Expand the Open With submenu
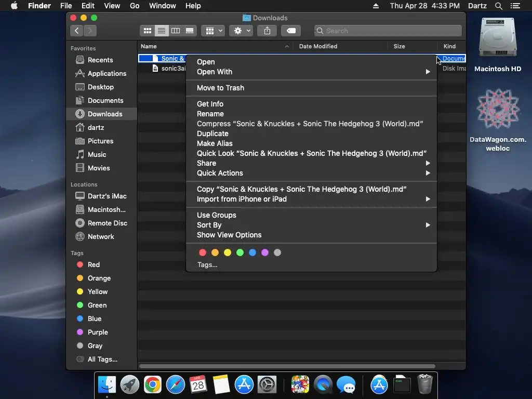532x399 pixels. pos(312,72)
